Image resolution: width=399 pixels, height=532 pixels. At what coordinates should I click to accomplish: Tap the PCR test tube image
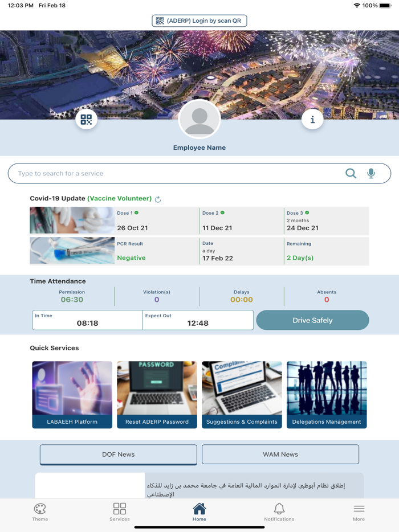72,251
